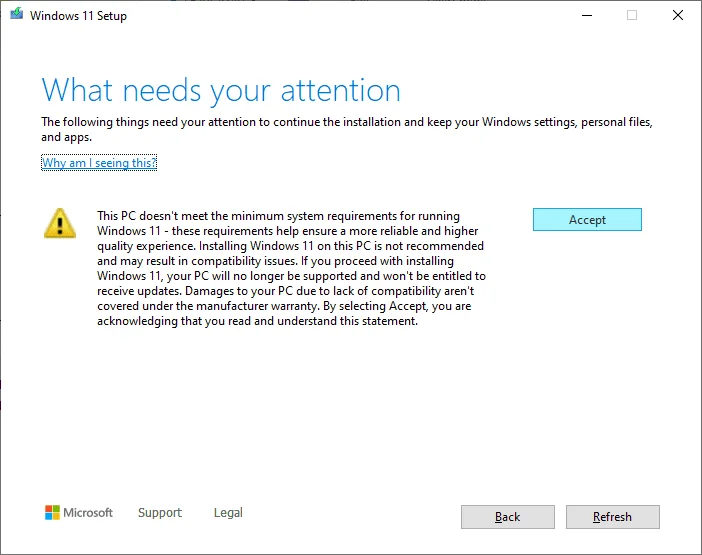The image size is (702, 555).
Task: Click the Microsoft wordmark text
Action: coord(88,512)
